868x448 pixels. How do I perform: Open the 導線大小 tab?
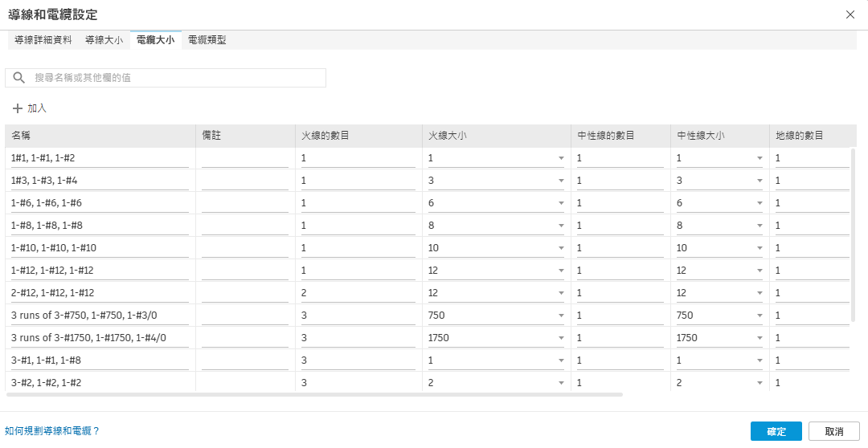[x=104, y=39]
